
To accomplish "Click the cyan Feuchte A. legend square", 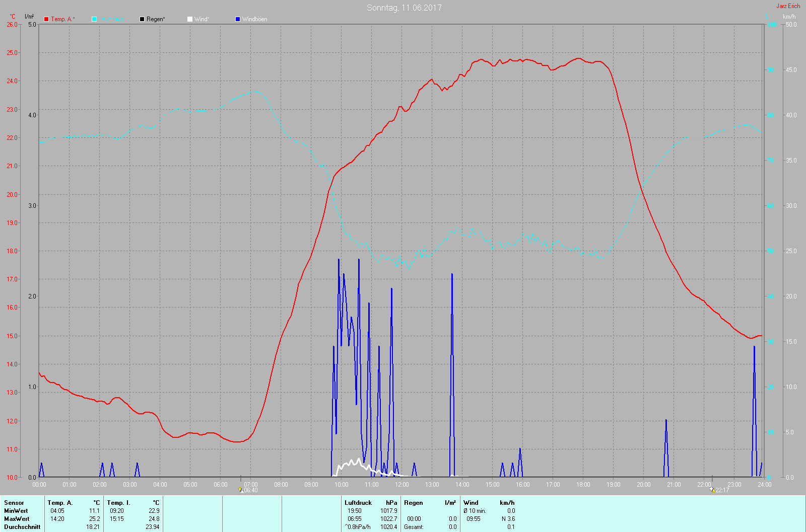I will coord(94,19).
